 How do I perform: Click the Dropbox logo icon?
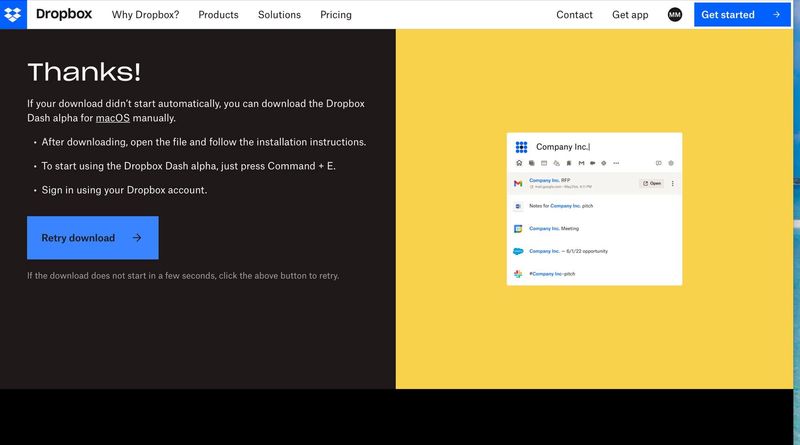point(13,14)
